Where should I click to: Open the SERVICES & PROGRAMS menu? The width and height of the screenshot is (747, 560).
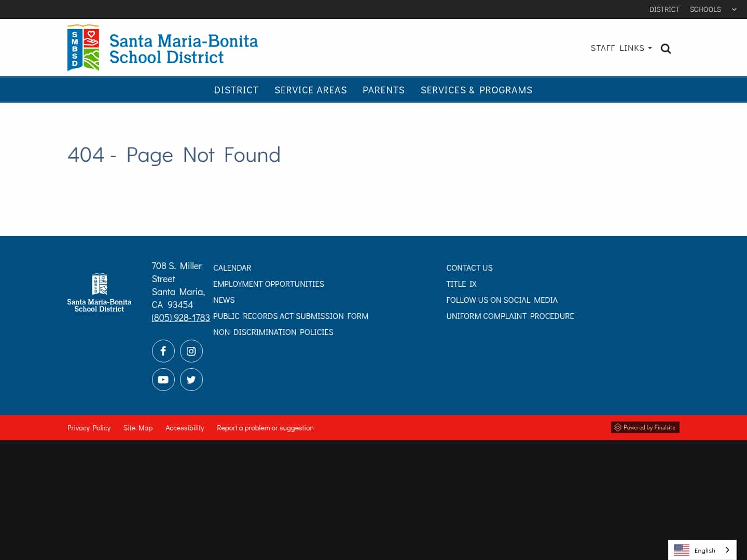pos(476,90)
